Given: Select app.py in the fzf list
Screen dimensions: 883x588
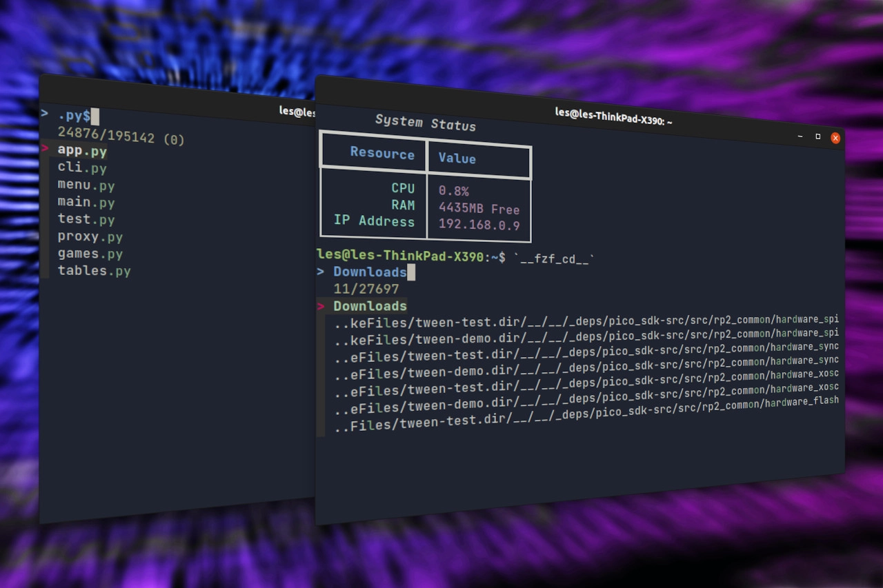Looking at the screenshot, I should 82,150.
